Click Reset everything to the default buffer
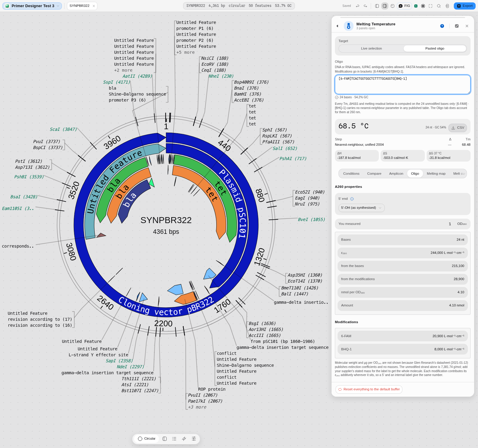This screenshot has height=448, width=478. click(369, 389)
